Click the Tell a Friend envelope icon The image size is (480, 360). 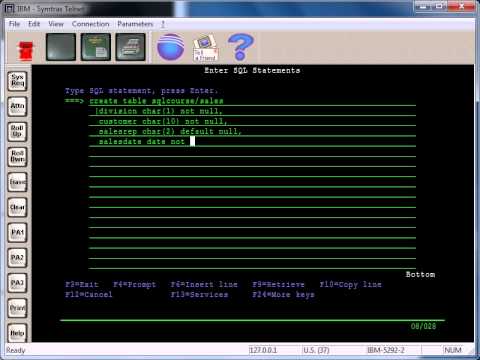click(x=205, y=48)
